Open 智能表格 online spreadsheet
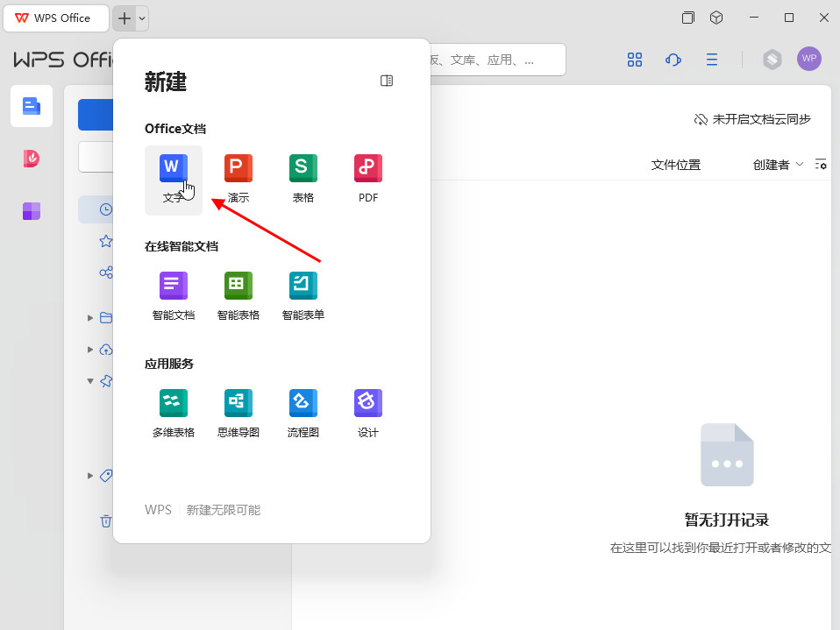The width and height of the screenshot is (840, 630). (238, 296)
